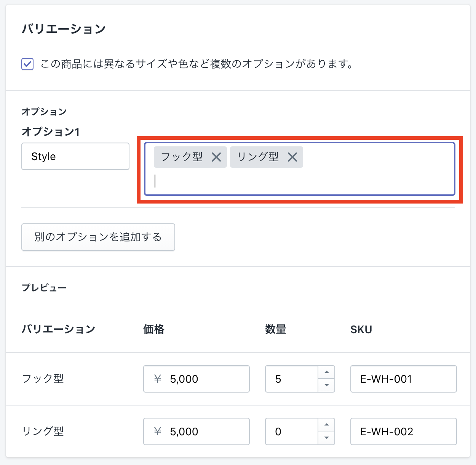Select the E-WH-001 SKU field
Image resolution: width=476 pixels, height=465 pixels.
[403, 379]
